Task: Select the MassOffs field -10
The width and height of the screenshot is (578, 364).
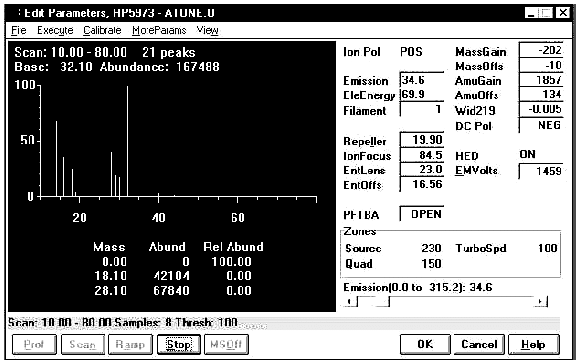Action: coord(541,65)
